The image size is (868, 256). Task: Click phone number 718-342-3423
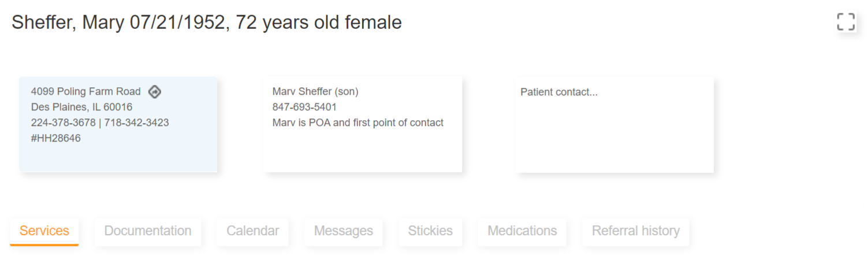tap(136, 123)
